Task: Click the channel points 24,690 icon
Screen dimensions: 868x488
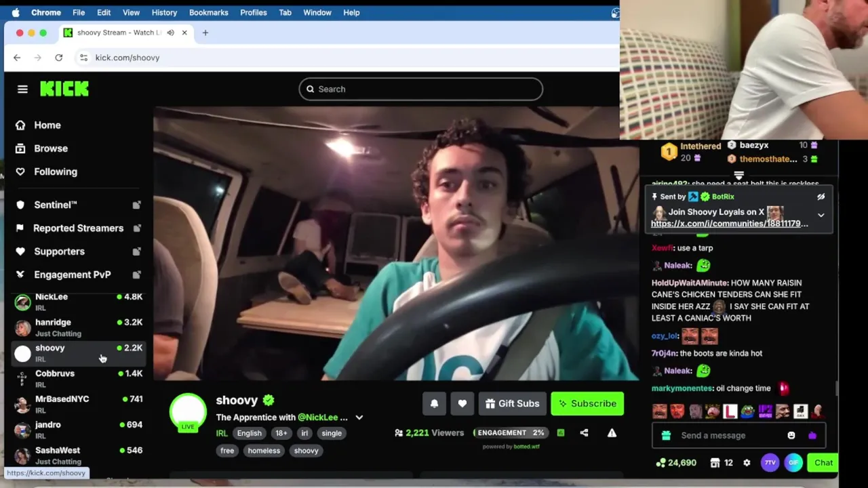Action: (676, 463)
